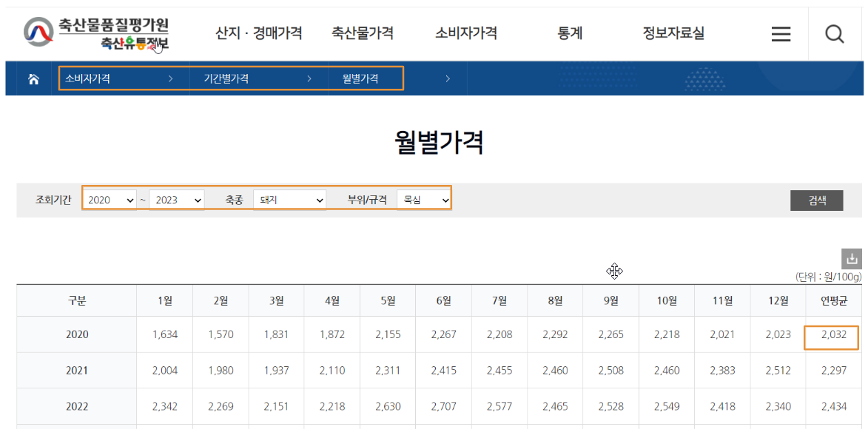Click the May 2022 value 2,630
868x435 pixels.
point(388,406)
